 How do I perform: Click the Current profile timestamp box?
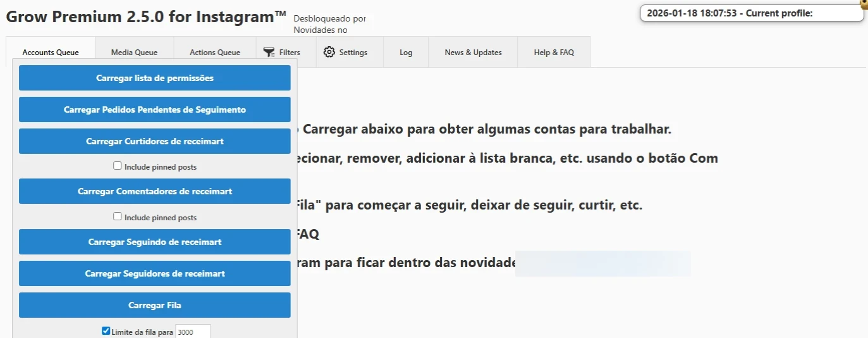click(752, 13)
